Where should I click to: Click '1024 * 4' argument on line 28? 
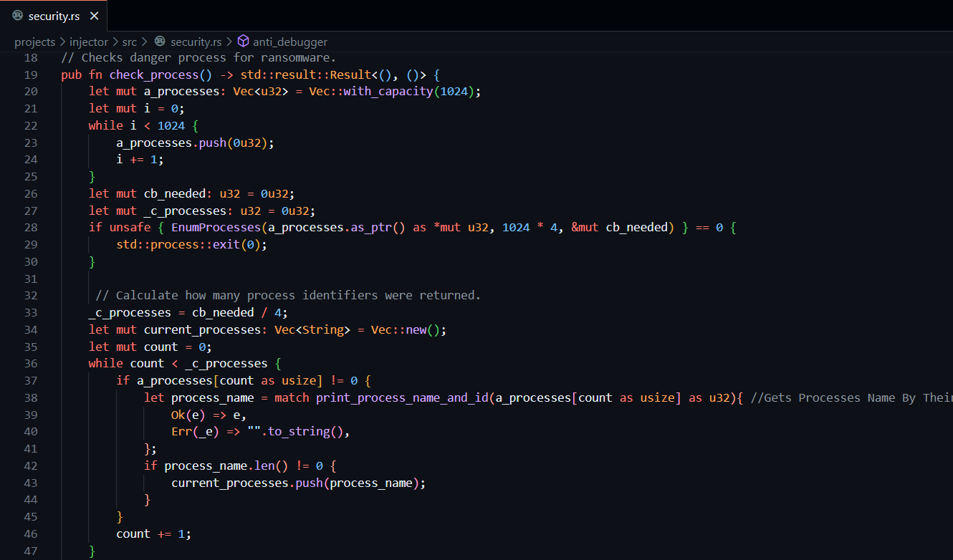[530, 228]
